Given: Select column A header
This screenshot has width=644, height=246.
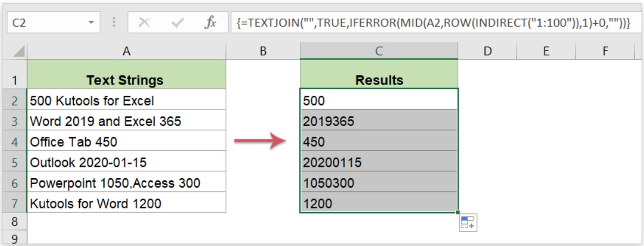Looking at the screenshot, I should pos(127,51).
